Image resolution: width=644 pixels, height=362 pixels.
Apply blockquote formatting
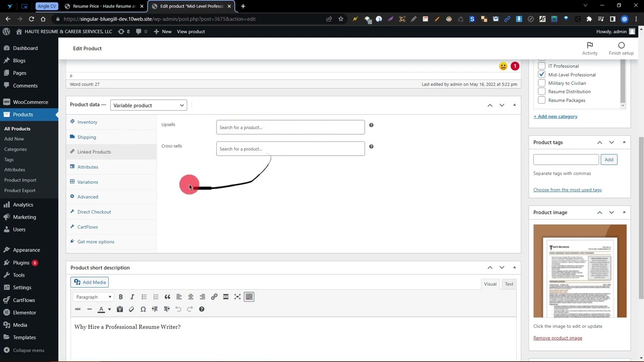coord(168,297)
